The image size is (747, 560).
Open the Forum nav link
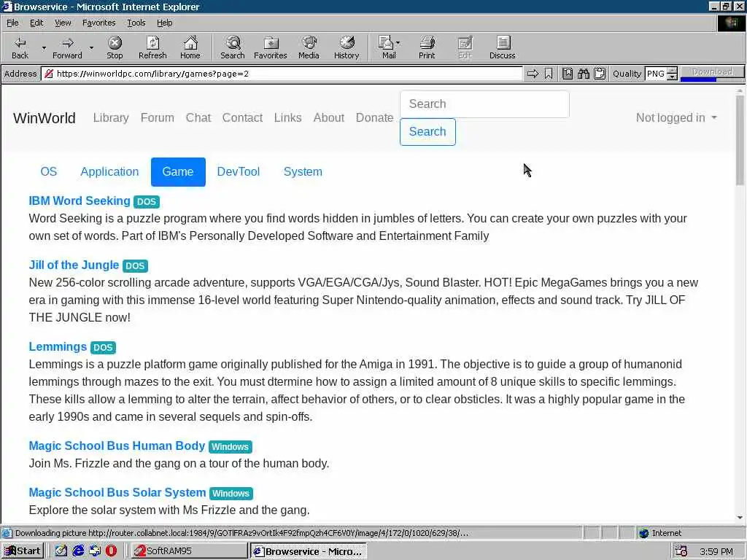click(158, 117)
